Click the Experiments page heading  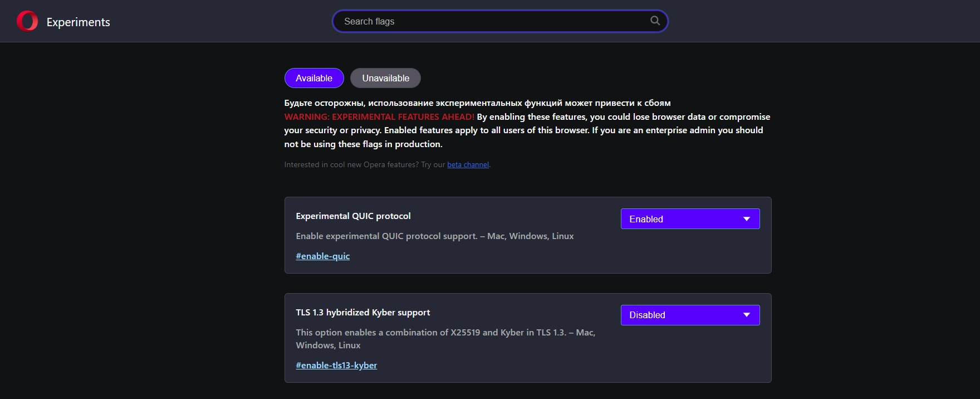click(79, 22)
